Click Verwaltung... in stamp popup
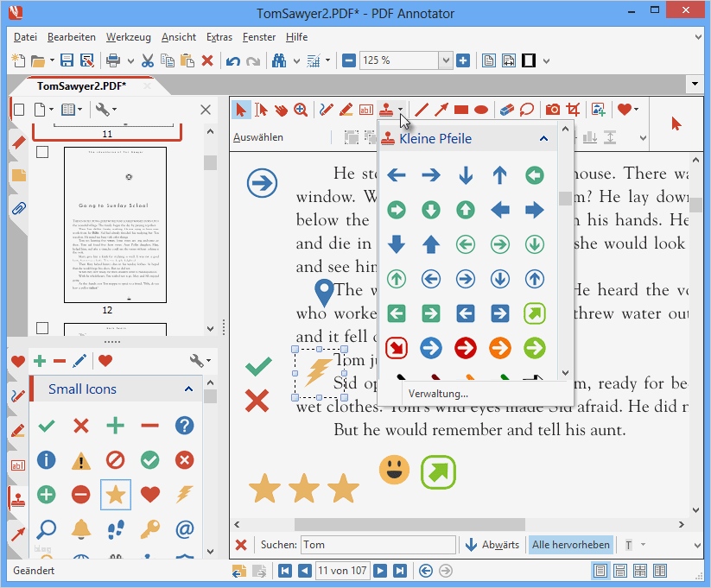This screenshot has width=711, height=588. pyautogui.click(x=438, y=394)
